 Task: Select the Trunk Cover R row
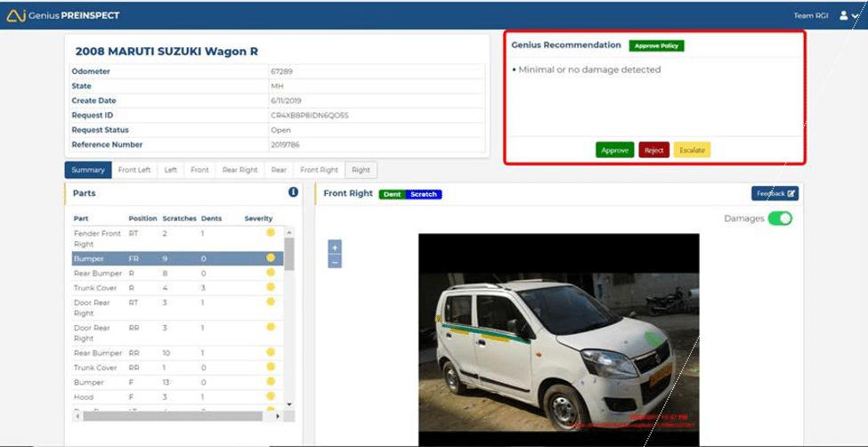pos(178,288)
